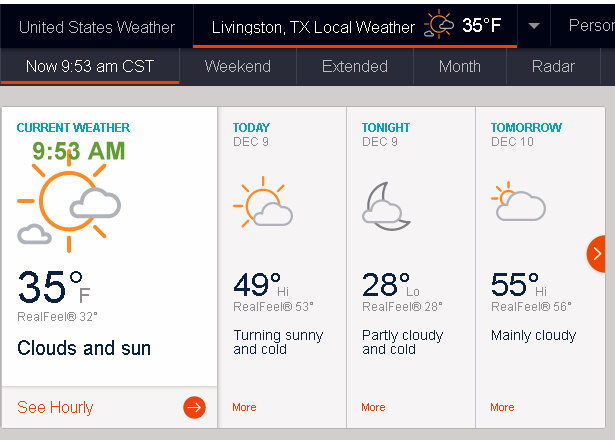Open the United States Weather menu
This screenshot has width=615, height=440.
[97, 27]
